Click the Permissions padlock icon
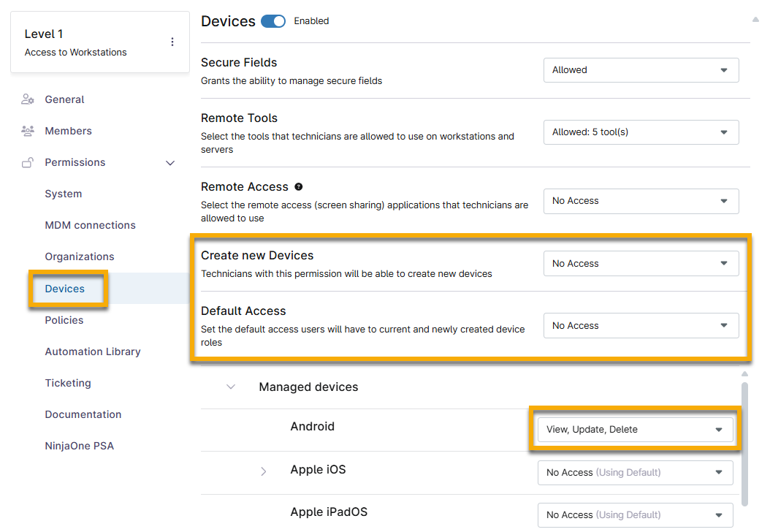This screenshot has width=770, height=532. 28,163
